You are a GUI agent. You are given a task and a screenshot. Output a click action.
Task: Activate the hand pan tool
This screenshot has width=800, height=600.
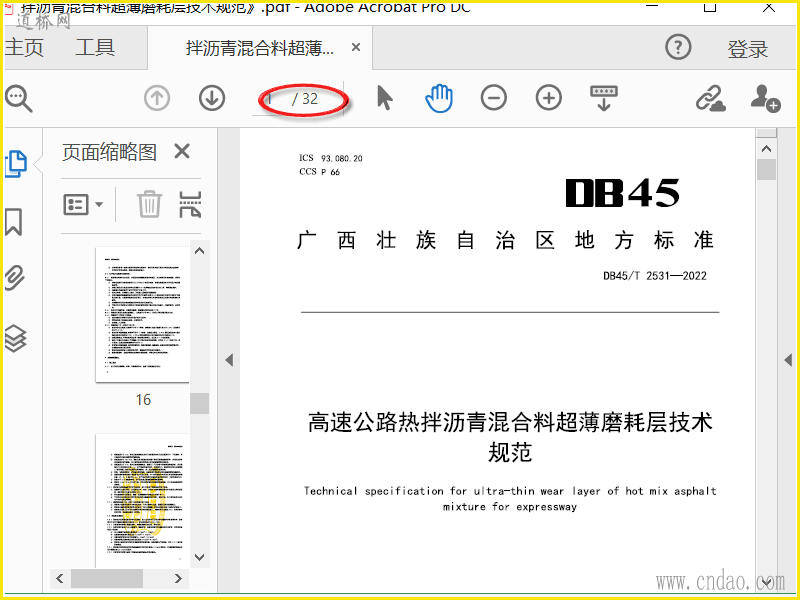(x=439, y=98)
